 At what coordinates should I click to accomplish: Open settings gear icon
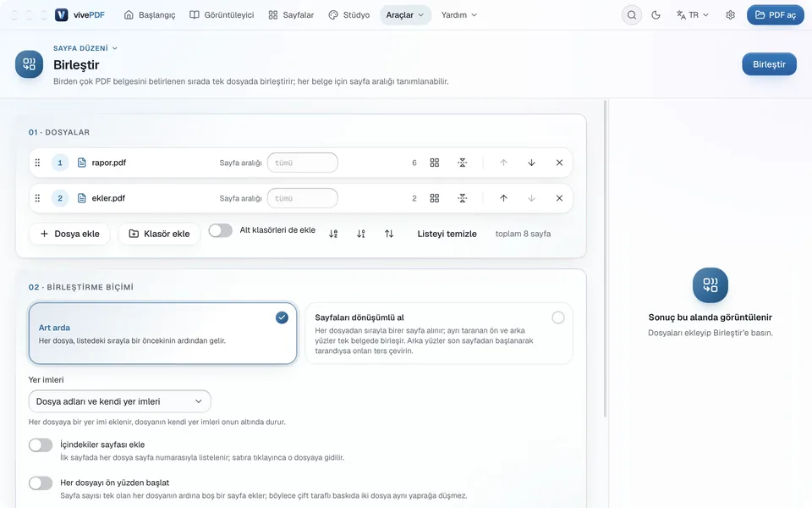coord(730,15)
